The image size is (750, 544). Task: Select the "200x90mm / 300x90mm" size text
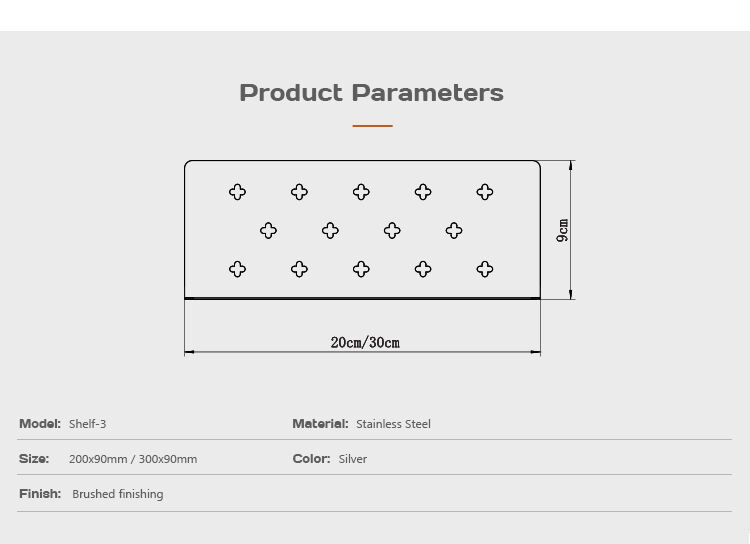[x=133, y=459]
